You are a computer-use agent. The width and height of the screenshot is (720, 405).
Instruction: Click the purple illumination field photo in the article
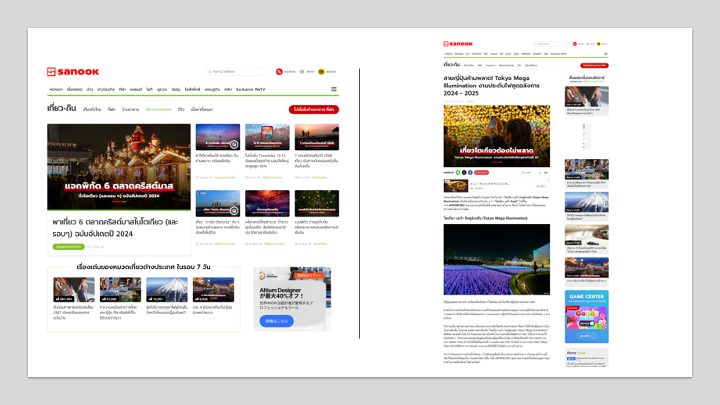[x=497, y=259]
